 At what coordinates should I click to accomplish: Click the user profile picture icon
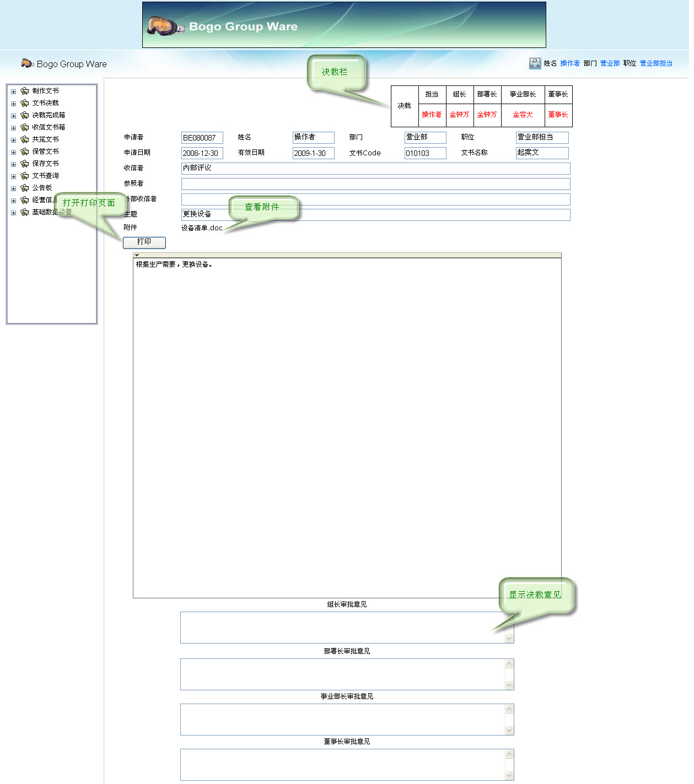(535, 63)
